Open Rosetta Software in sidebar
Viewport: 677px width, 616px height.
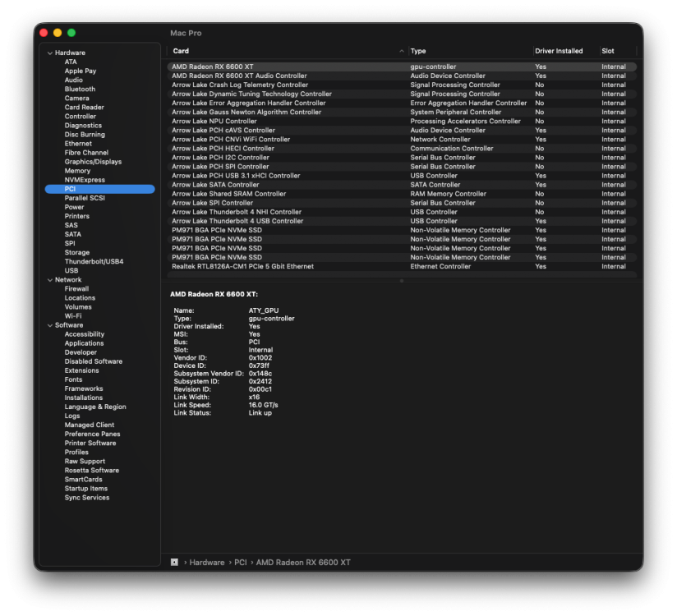(91, 470)
